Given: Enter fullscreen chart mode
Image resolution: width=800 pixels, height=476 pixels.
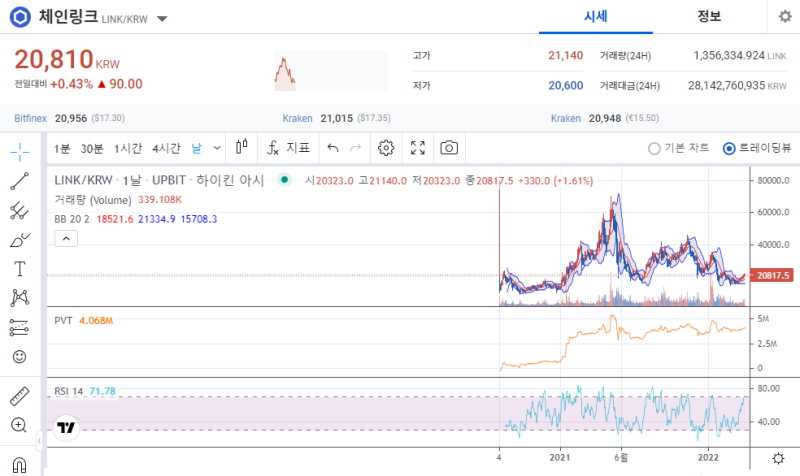Looking at the screenshot, I should (x=418, y=148).
